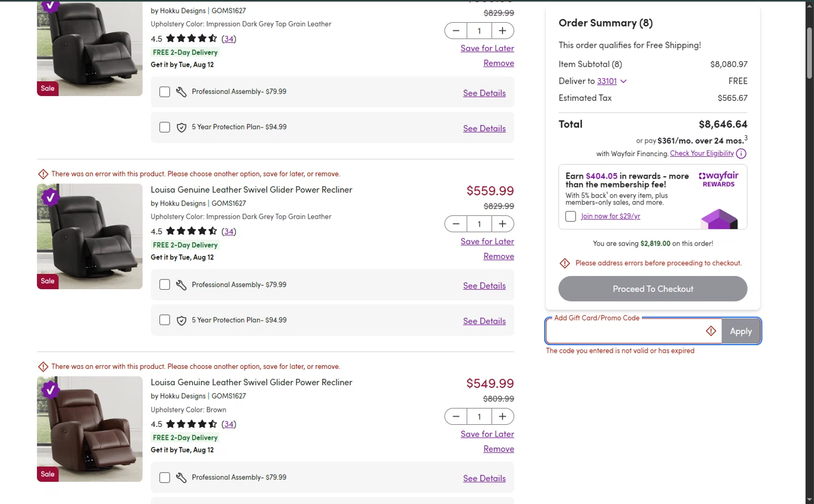Click the Item Subtotal $8,080.97 amount
This screenshot has width=814, height=504.
tap(729, 65)
